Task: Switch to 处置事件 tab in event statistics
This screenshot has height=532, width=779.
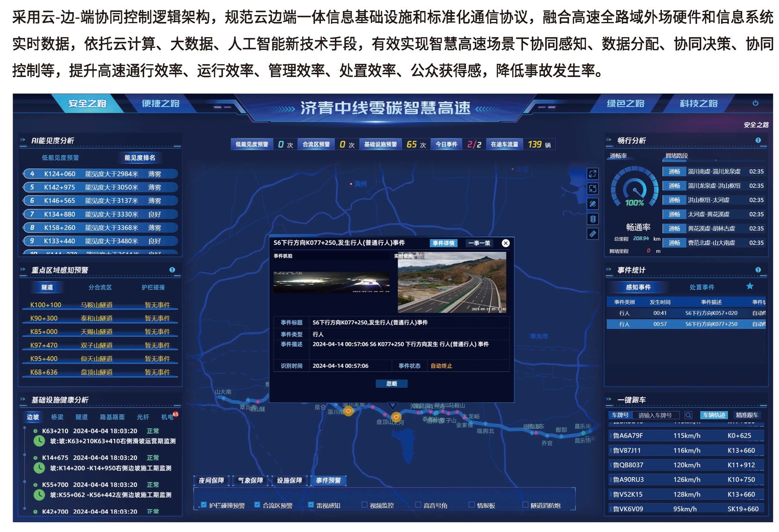Action: coord(702,287)
